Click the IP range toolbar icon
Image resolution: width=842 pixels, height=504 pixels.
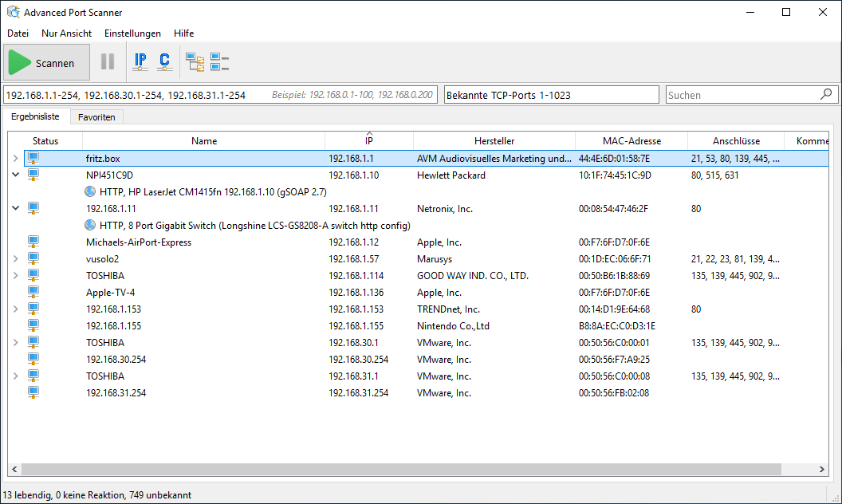click(140, 61)
